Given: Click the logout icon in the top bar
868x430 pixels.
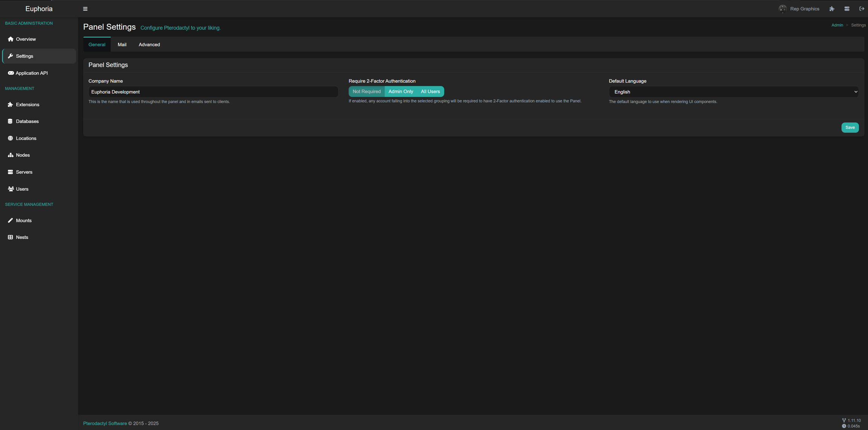Looking at the screenshot, I should pyautogui.click(x=862, y=8).
